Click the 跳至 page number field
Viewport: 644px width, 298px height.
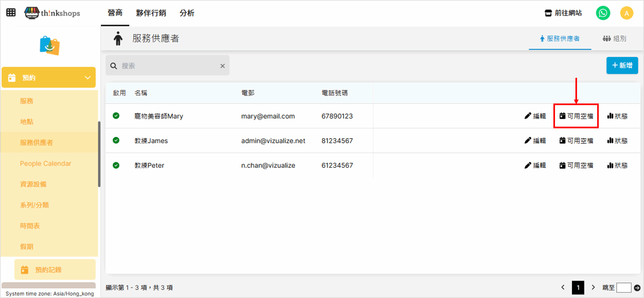click(x=624, y=287)
